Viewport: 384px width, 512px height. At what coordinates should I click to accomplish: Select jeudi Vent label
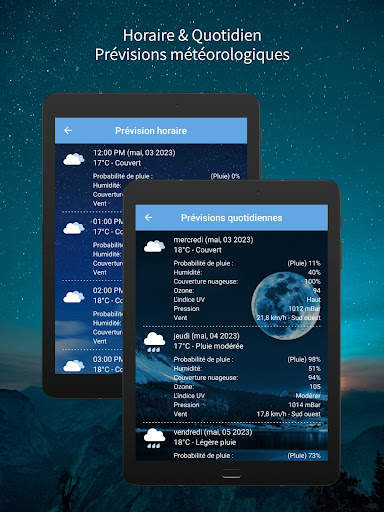pos(180,414)
